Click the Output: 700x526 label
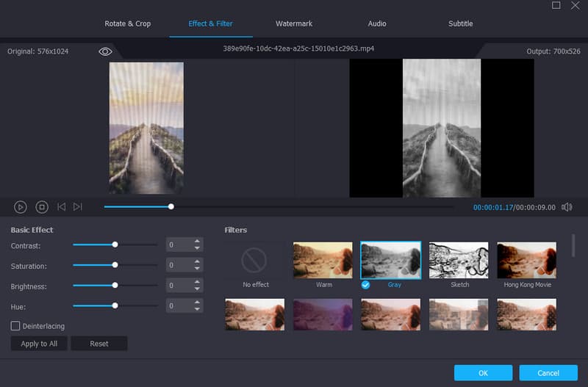The image size is (588, 387). click(553, 51)
